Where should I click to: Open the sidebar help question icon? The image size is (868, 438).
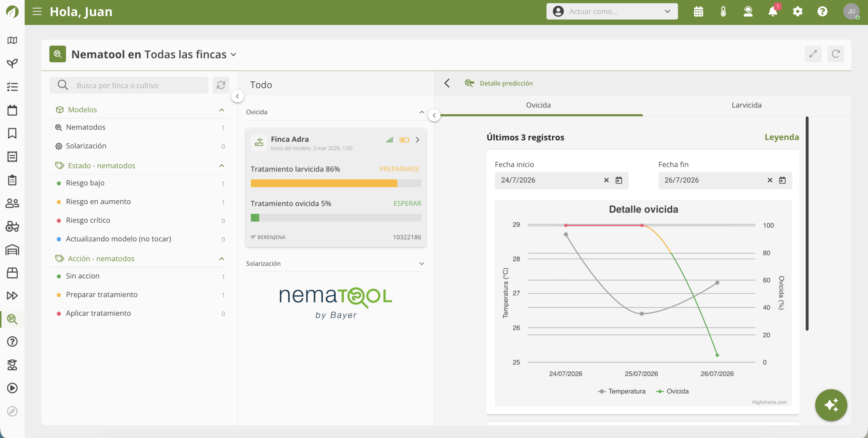click(12, 342)
